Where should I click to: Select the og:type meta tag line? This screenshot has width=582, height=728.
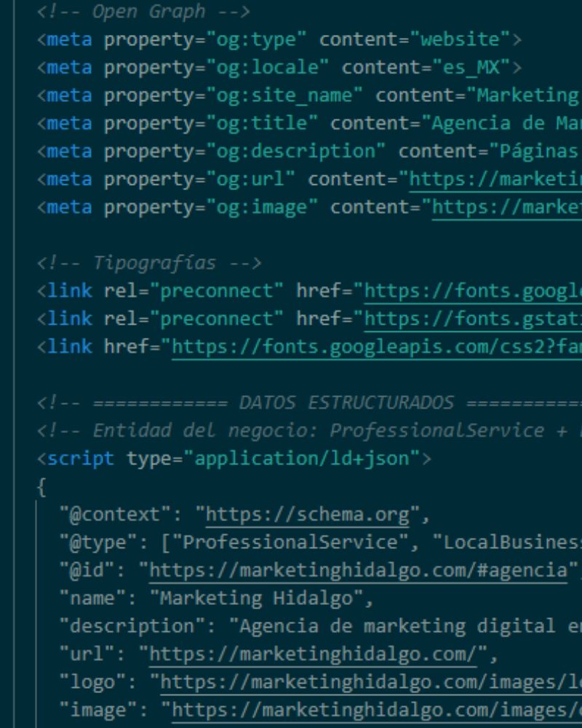pos(279,39)
